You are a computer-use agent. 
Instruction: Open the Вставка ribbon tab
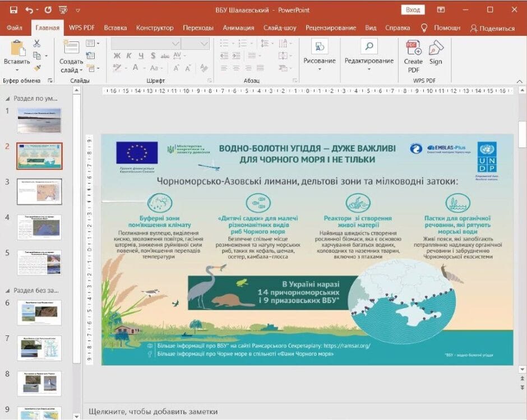click(x=115, y=27)
